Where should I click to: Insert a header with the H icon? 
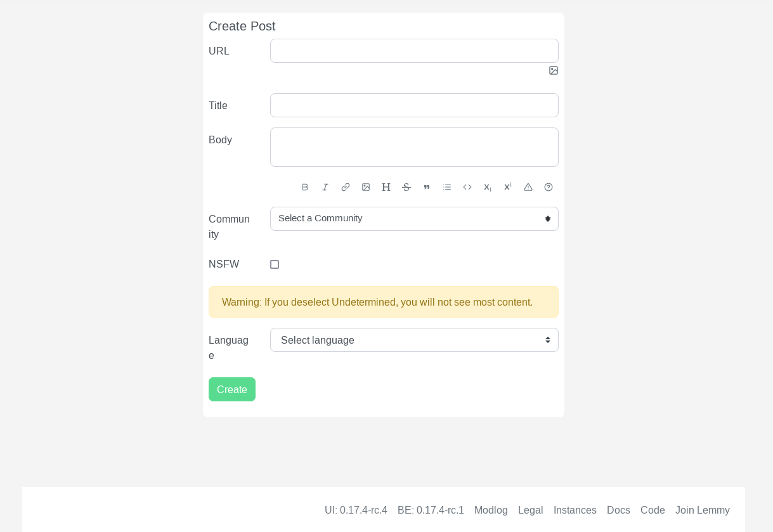point(386,187)
